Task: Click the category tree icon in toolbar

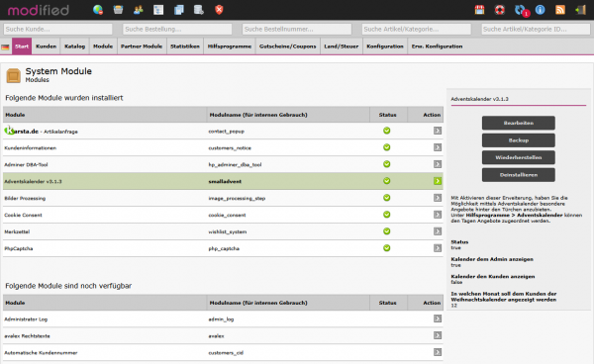Action: [x=158, y=10]
